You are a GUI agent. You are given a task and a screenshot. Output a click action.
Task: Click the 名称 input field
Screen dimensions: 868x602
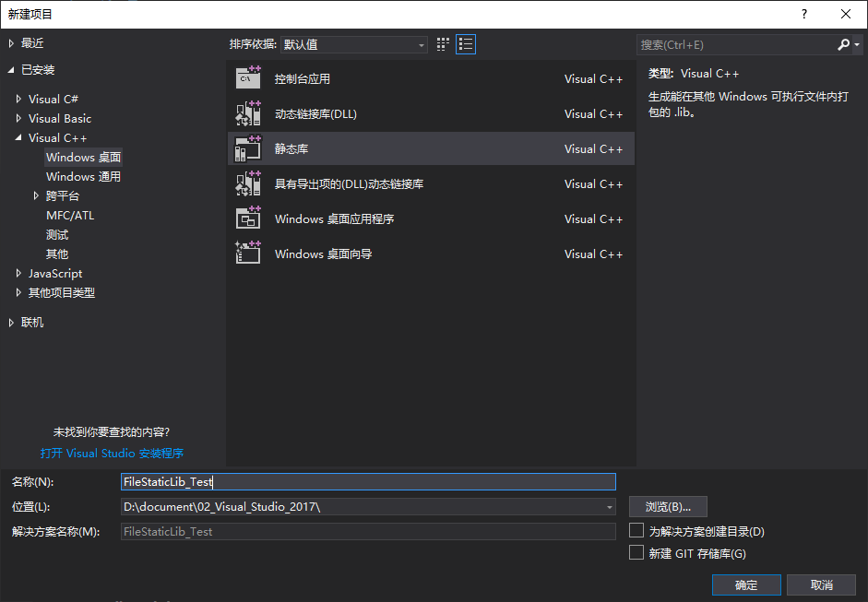369,481
